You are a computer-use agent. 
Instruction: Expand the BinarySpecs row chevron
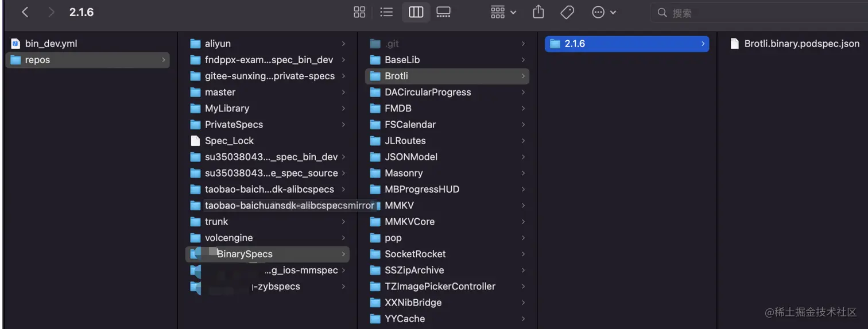(x=343, y=254)
